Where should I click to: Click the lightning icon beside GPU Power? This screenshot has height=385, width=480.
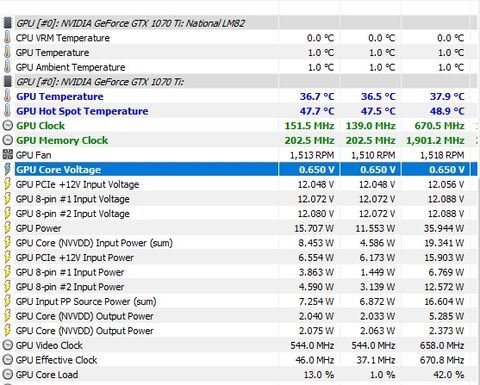(x=7, y=228)
